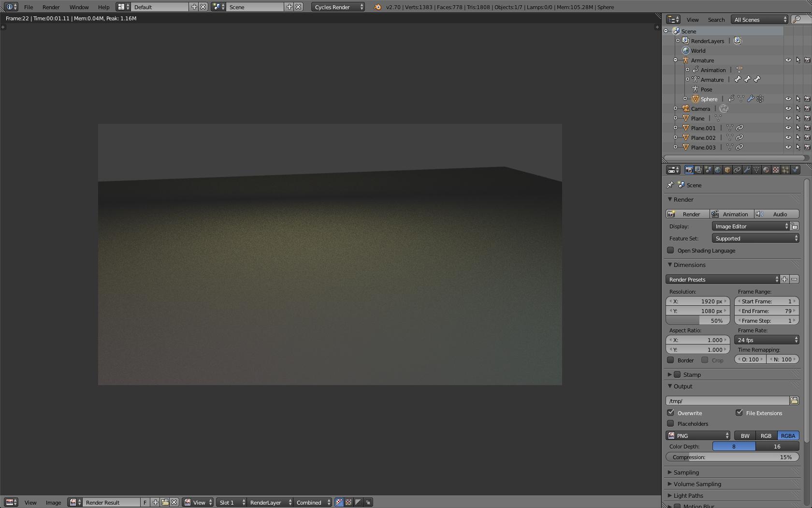Screen dimensions: 812x508
Task: Show alpha-only channel display icon
Action: coord(358,502)
